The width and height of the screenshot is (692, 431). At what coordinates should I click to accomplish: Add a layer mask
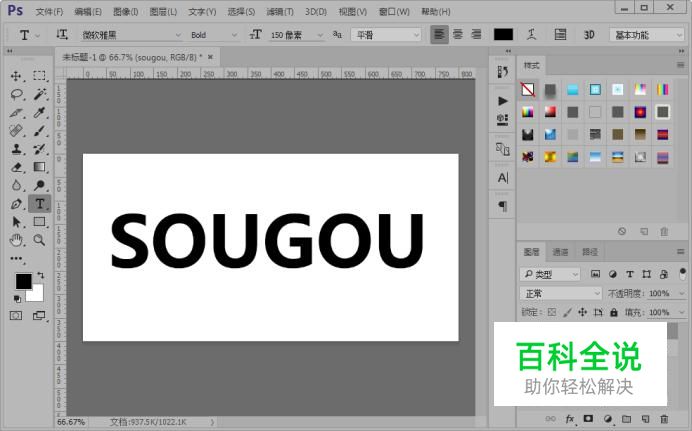pos(588,419)
